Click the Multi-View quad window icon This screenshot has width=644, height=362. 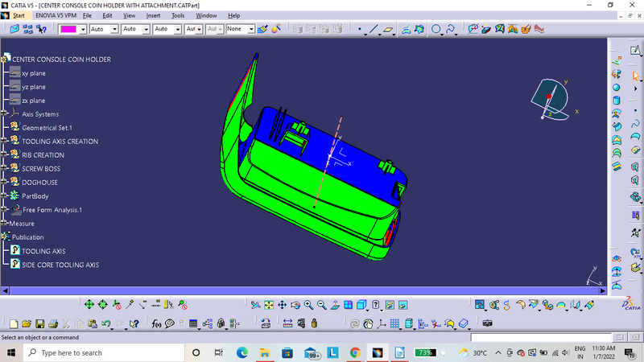348,305
